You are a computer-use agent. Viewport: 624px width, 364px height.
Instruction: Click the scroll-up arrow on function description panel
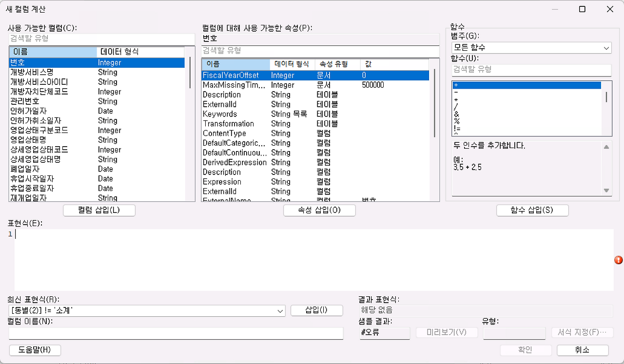(606, 146)
